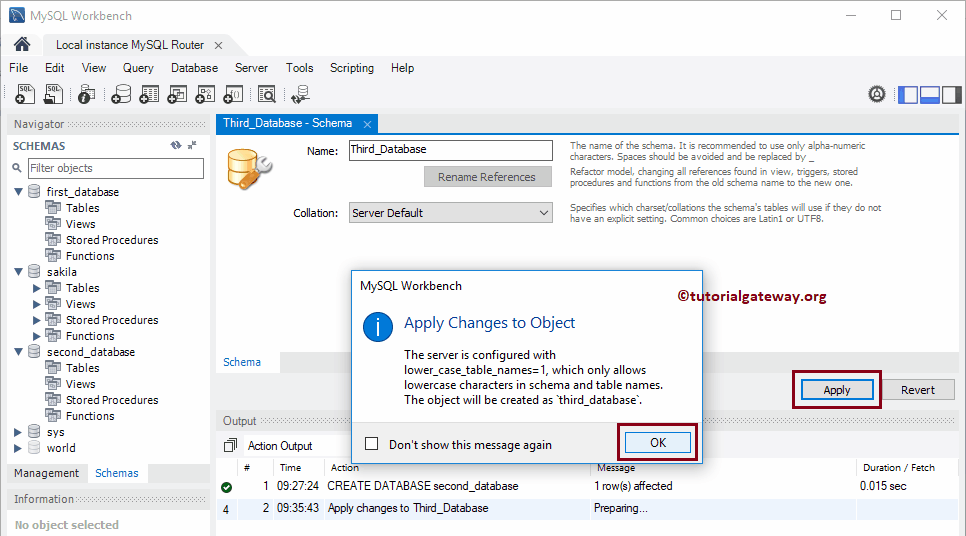Click the create new view toolbar icon
Screen dimensions: 966x536
tap(177, 94)
